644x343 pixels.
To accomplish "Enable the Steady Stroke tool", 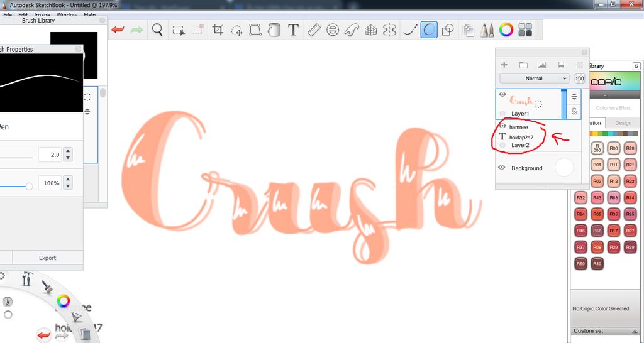I will tap(409, 30).
